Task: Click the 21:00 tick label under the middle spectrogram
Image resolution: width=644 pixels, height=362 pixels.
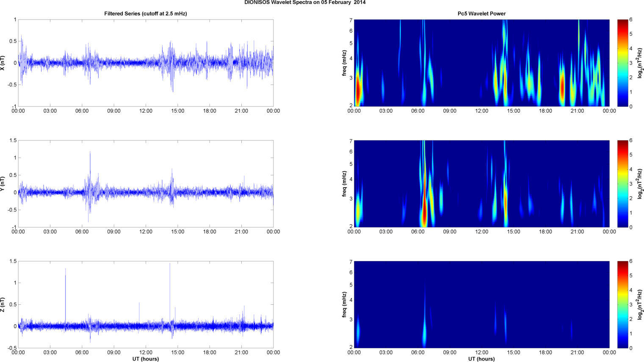Action: click(x=578, y=232)
